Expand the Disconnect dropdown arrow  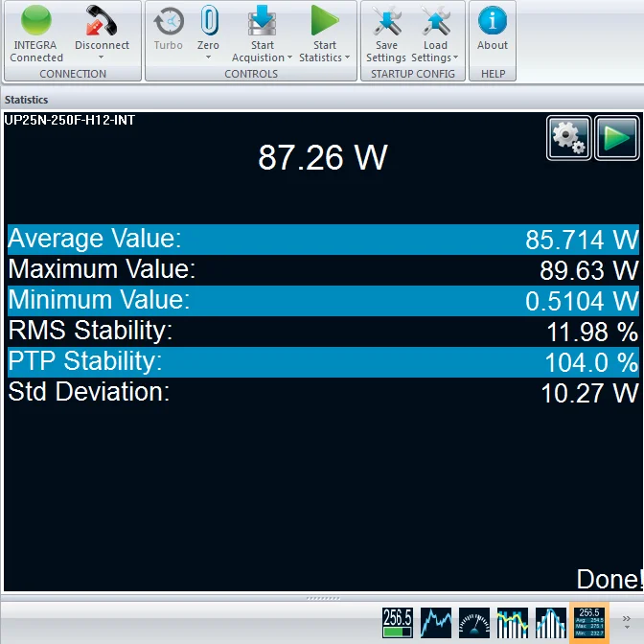102,57
